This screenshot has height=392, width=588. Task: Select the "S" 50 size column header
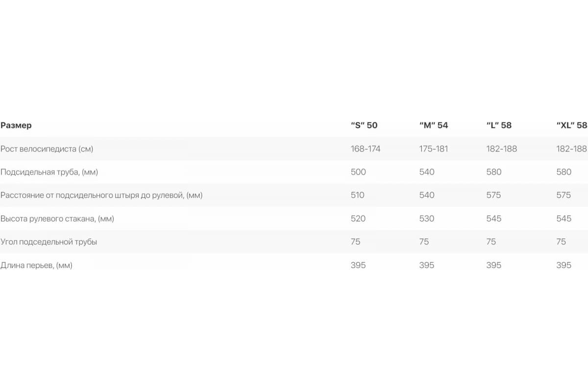click(364, 125)
